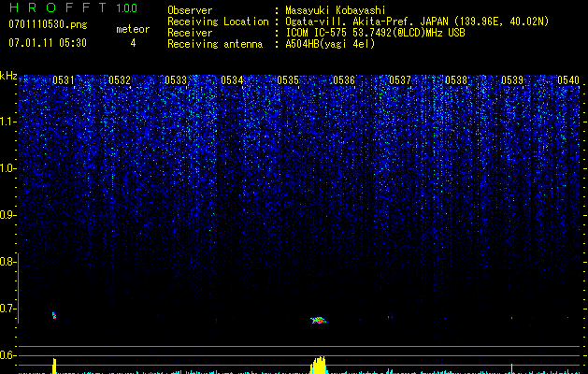Click the Receiving antenna label
The height and width of the screenshot is (374, 588).
[x=215, y=44]
